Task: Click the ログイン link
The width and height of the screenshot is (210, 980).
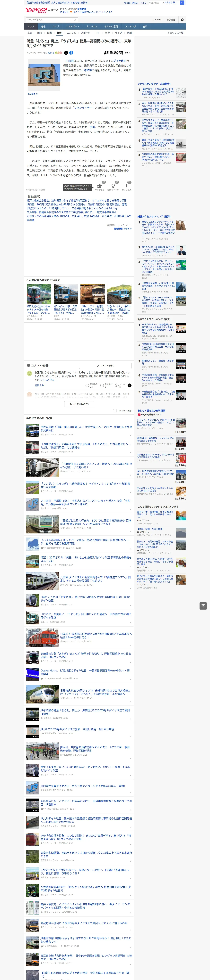Action: [64, 12]
